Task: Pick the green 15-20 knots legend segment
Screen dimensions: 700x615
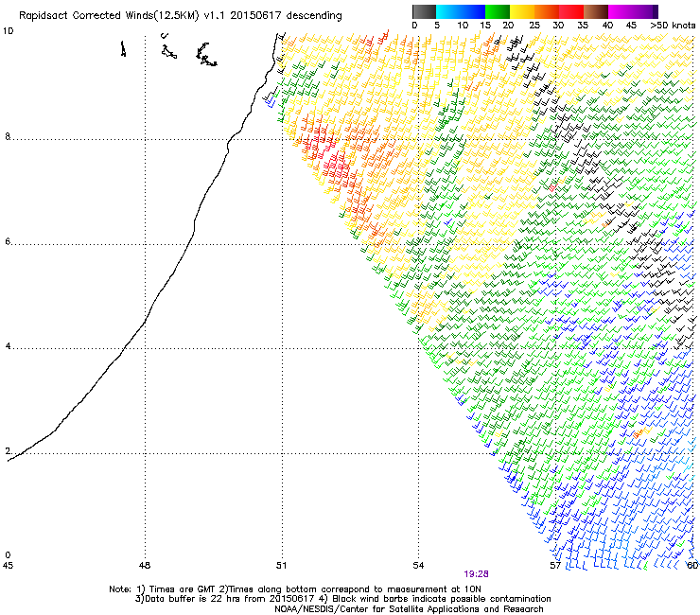Action: (x=498, y=11)
